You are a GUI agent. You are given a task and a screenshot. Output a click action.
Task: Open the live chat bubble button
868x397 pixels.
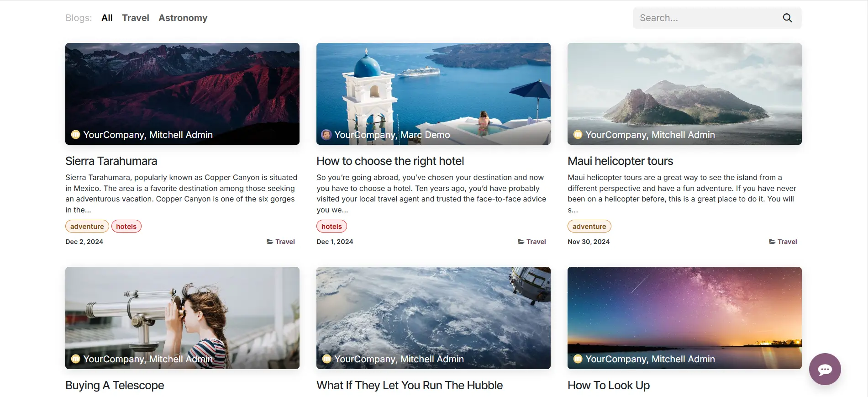pyautogui.click(x=825, y=369)
